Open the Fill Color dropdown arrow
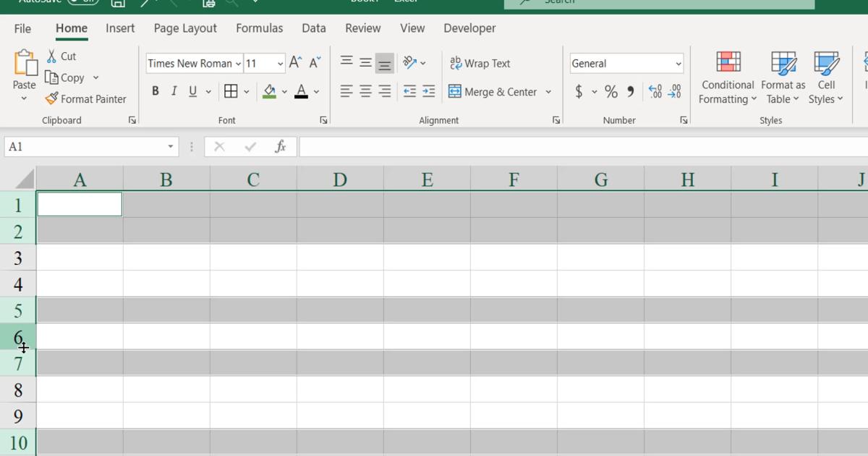Viewport: 868px width, 456px height. (285, 91)
